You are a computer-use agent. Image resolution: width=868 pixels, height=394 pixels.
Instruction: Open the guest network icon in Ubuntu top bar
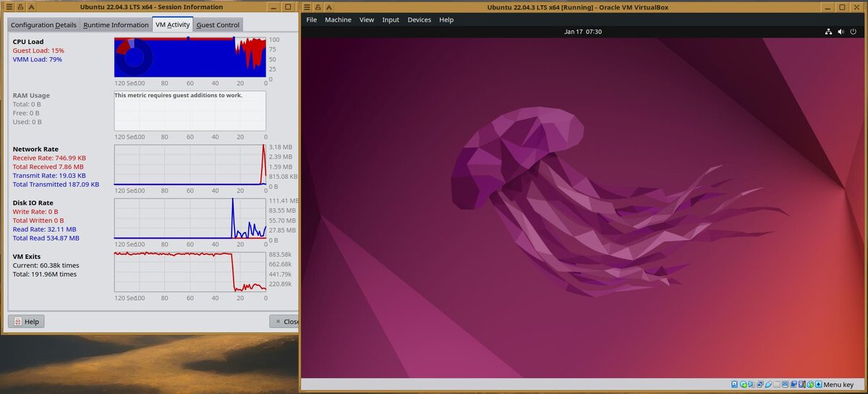[x=829, y=32]
